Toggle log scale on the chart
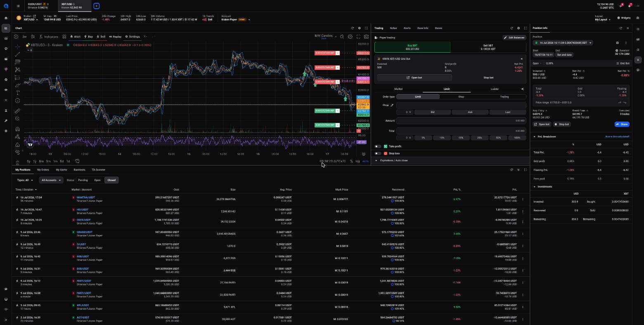The height and width of the screenshot is (325, 644). pyautogui.click(x=358, y=161)
